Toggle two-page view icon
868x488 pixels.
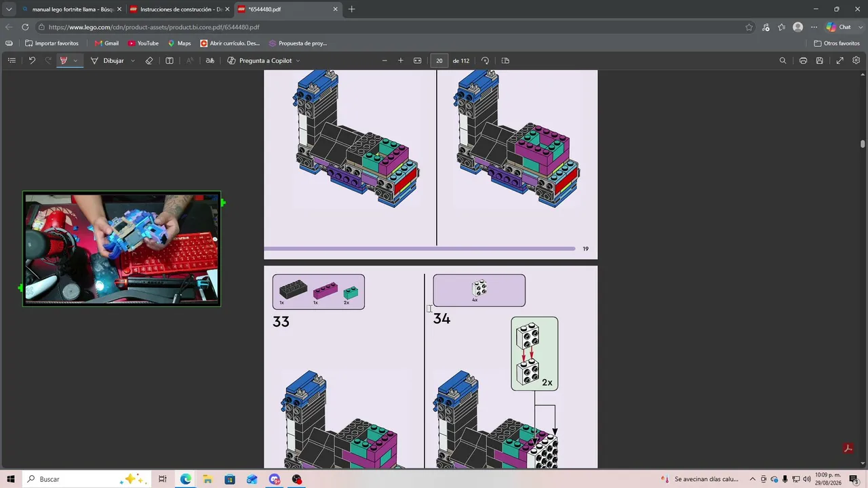tap(505, 60)
